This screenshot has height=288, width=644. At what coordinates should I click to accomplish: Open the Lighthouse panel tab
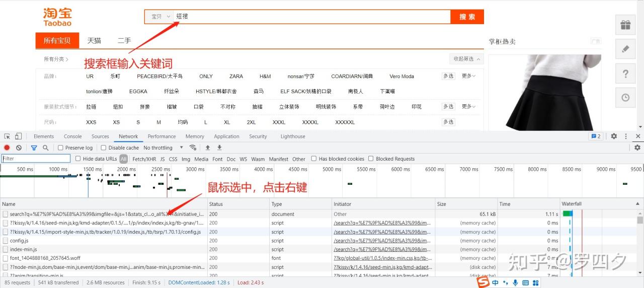[293, 136]
